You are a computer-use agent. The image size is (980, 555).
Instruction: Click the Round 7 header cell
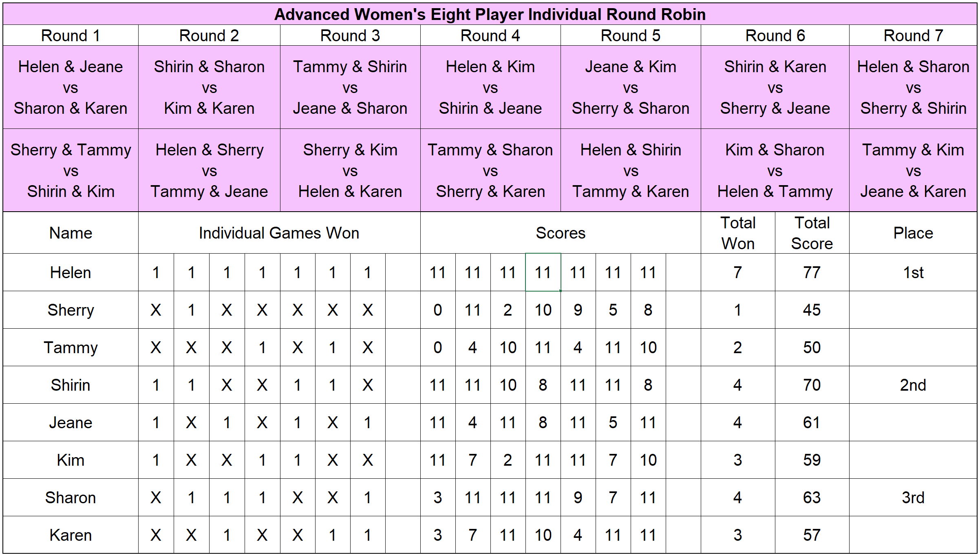click(913, 35)
